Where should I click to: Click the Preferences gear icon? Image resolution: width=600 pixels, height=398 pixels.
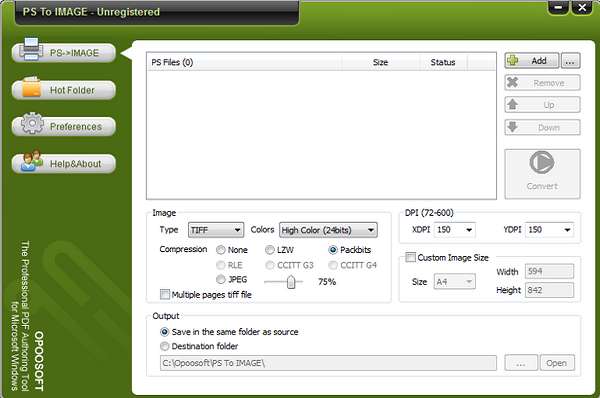coord(32,123)
